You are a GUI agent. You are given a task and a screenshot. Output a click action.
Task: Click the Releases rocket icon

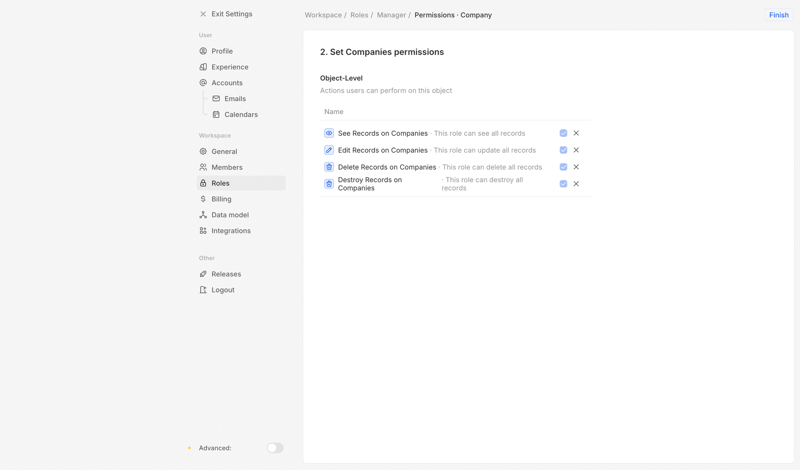[203, 274]
